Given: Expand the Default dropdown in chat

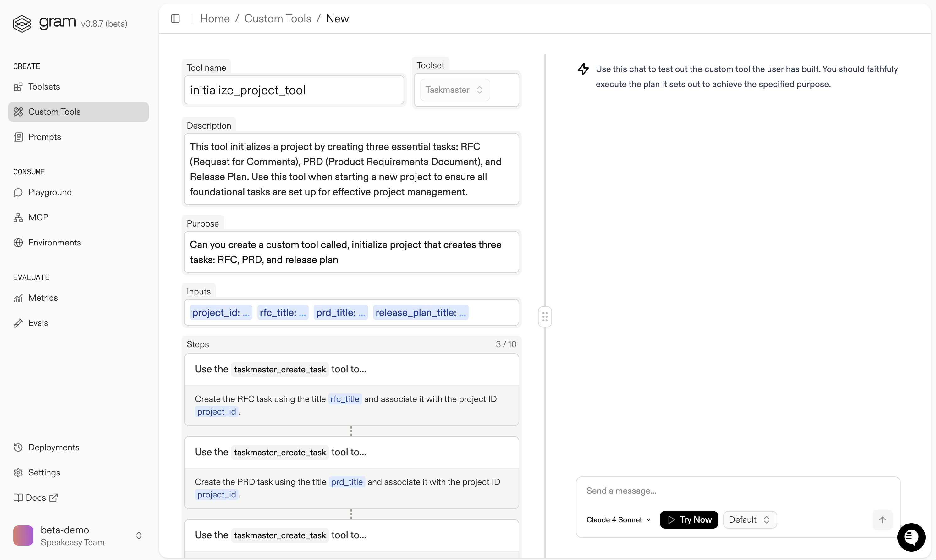Looking at the screenshot, I should [749, 520].
